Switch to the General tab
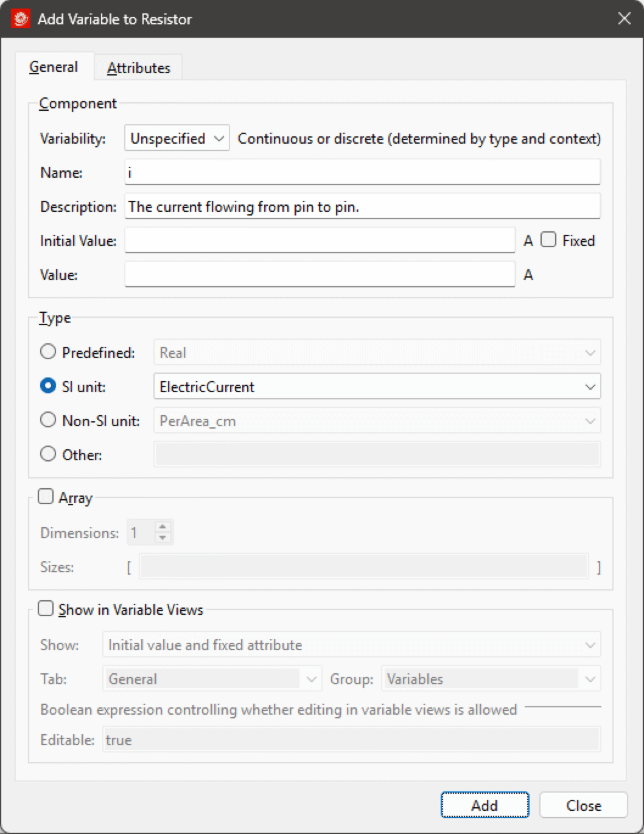The height and width of the screenshot is (834, 644). (x=54, y=67)
